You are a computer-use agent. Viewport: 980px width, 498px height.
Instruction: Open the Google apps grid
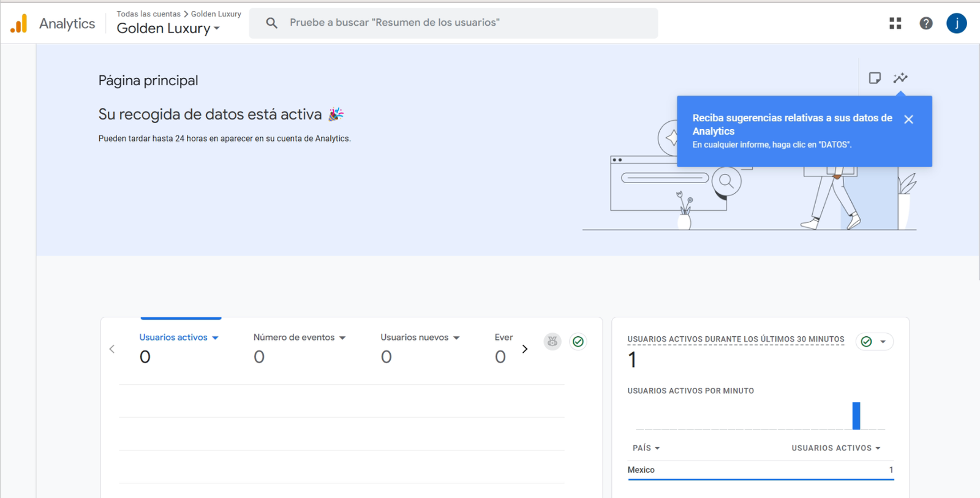[x=895, y=23]
